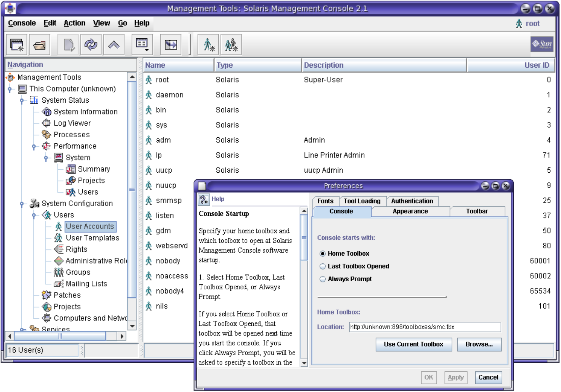Switch to the Authentication tab

point(412,201)
